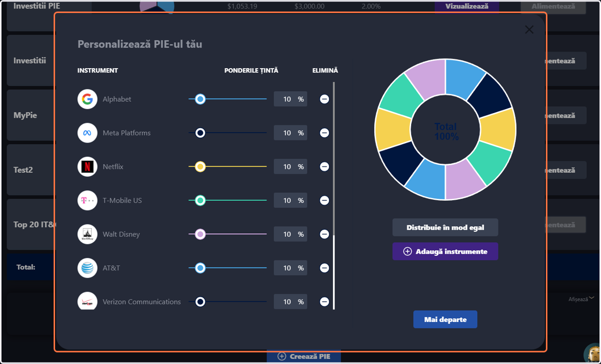The image size is (601, 364).
Task: Click the T-Mobile US logo icon
Action: [87, 200]
